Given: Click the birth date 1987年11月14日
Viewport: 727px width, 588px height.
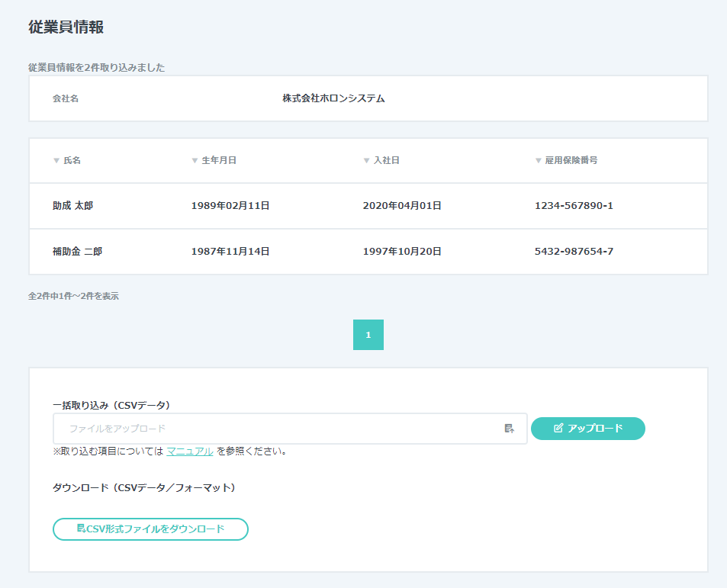Looking at the screenshot, I should pyautogui.click(x=230, y=252).
